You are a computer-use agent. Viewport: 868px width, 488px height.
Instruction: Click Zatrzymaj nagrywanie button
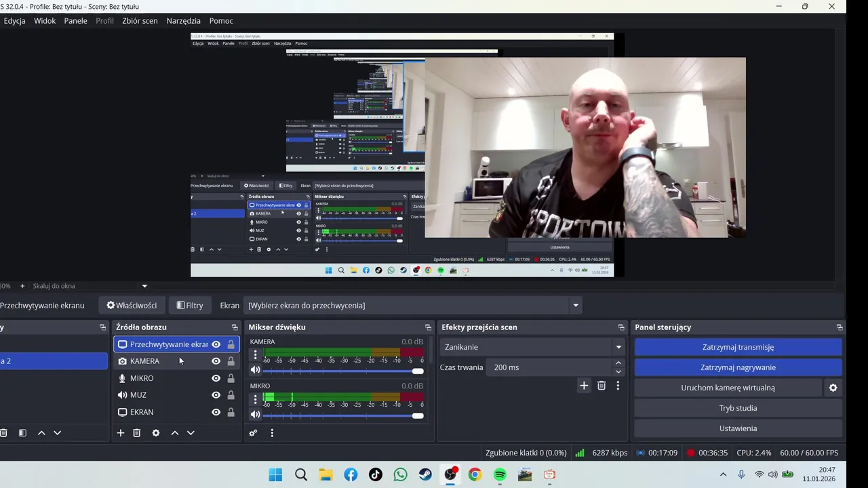click(x=738, y=367)
